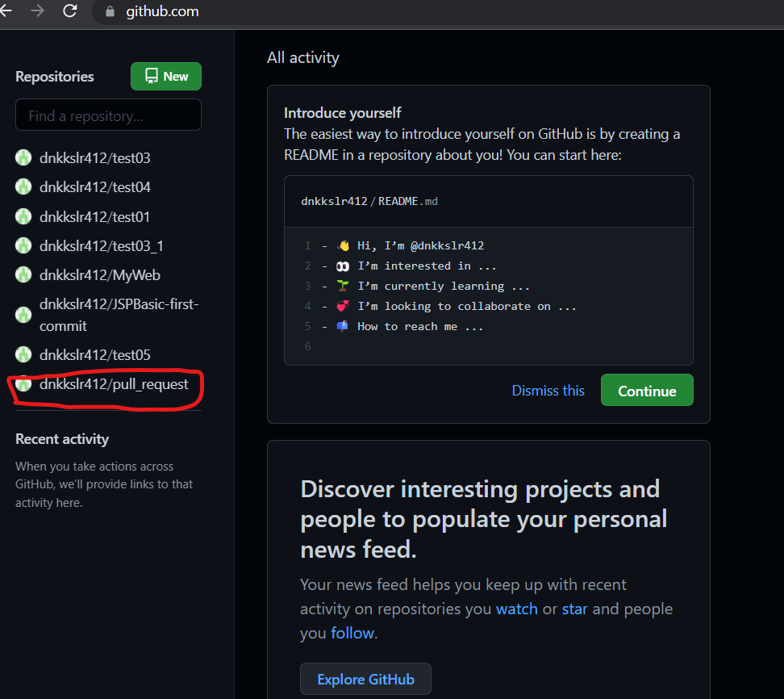Click the browser forward arrow

pos(37,10)
